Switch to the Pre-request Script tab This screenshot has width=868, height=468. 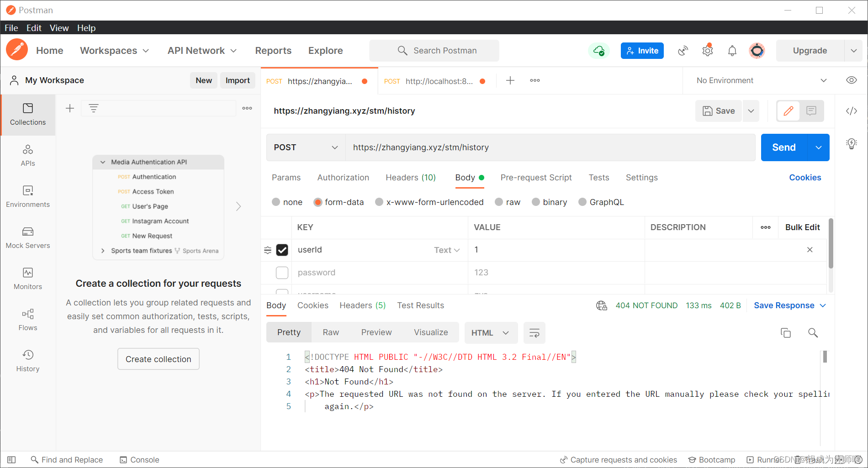(536, 178)
